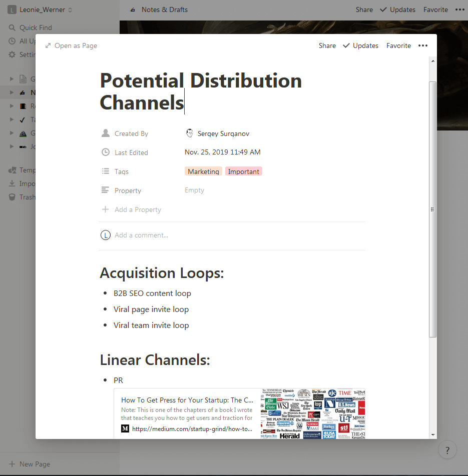Expand the first sidebar page triangle

coord(12,79)
